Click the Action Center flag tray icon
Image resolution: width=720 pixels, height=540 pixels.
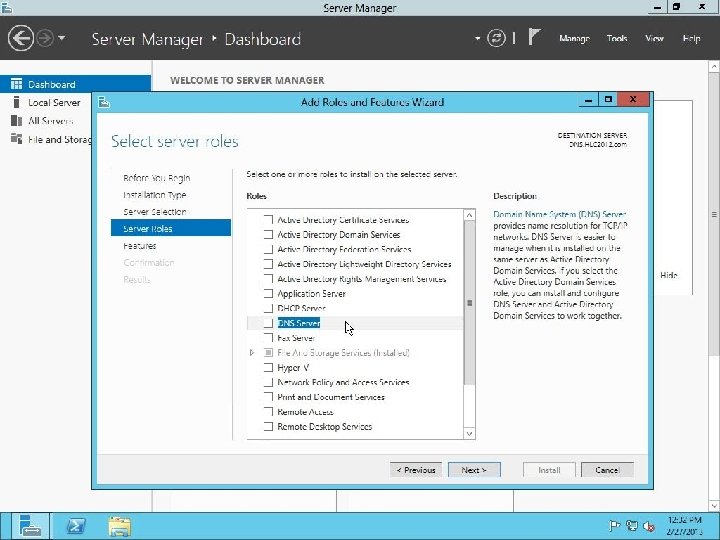tap(614, 526)
